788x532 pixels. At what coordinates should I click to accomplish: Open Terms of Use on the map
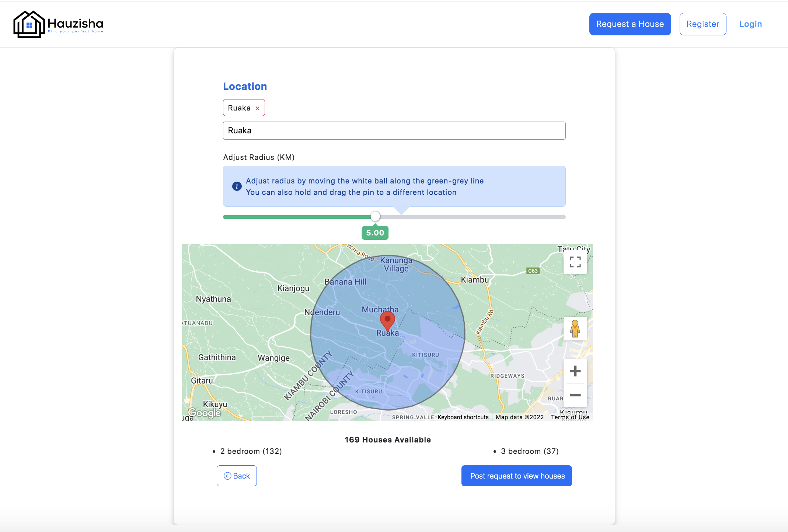click(570, 417)
